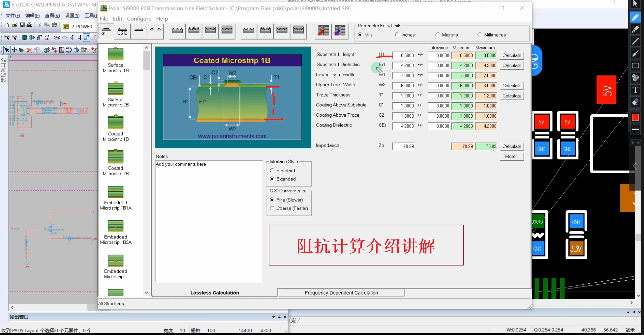Select the Coated Microstrip 1B structure
This screenshot has height=335, width=644.
pos(115,128)
